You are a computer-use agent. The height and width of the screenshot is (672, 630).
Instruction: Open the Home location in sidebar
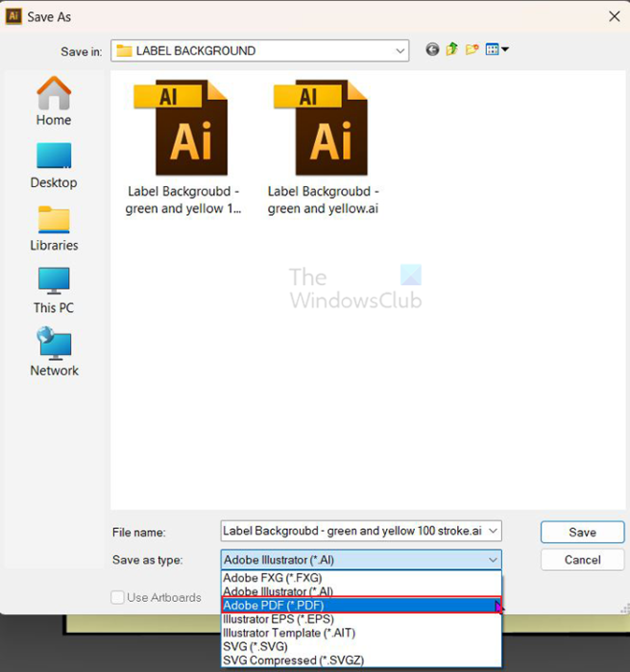point(54,101)
